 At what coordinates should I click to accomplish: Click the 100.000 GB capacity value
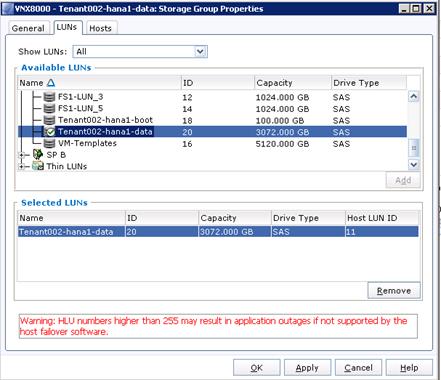[x=280, y=121]
